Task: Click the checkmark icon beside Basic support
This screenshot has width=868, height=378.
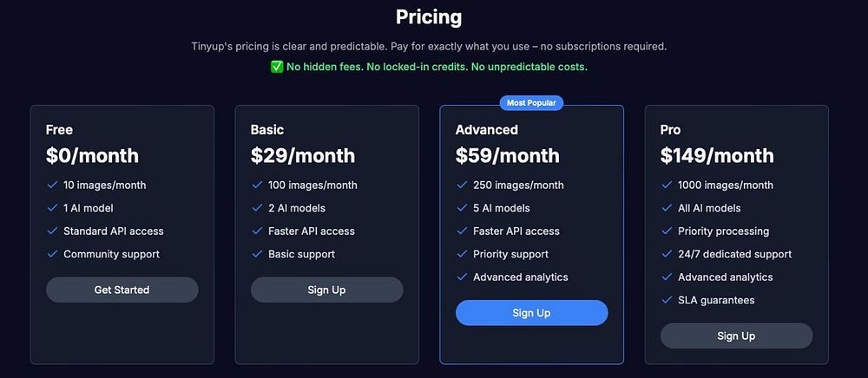Action: point(258,254)
